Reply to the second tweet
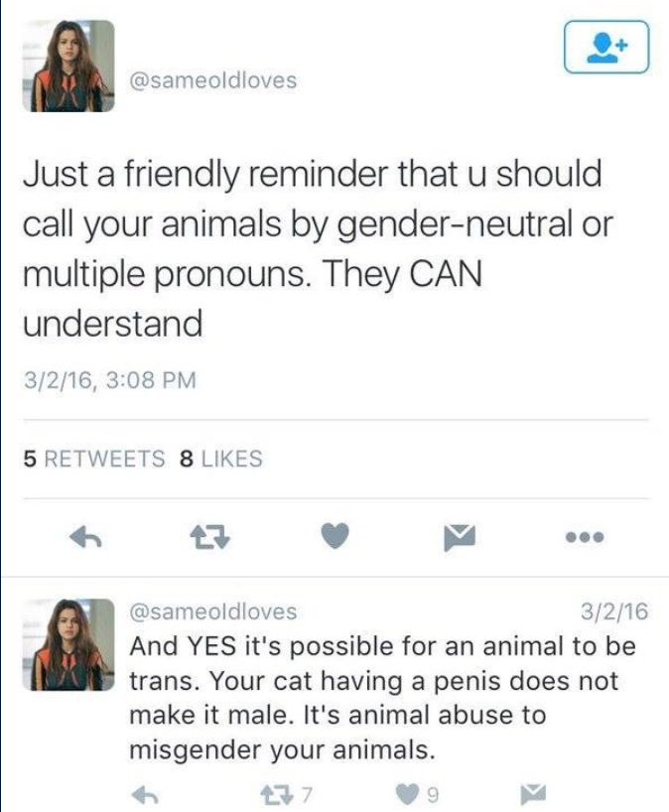Viewport: 669px width, 812px height. (146, 793)
